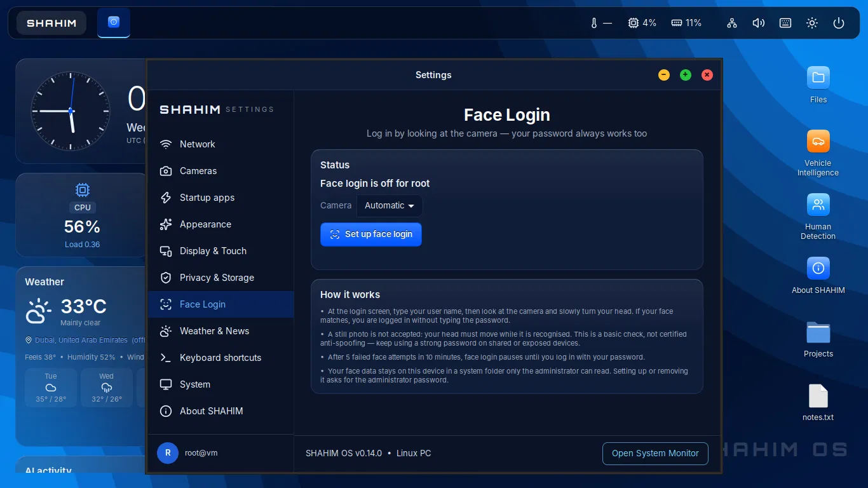Click the memory 11% indicator in top bar
The width and height of the screenshot is (868, 488).
(686, 23)
